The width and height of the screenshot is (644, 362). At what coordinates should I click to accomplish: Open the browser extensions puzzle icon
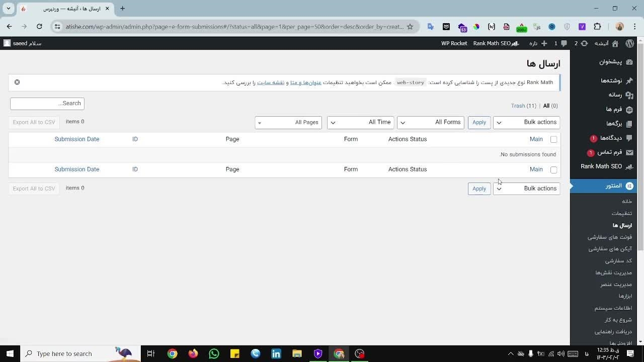pyautogui.click(x=597, y=27)
